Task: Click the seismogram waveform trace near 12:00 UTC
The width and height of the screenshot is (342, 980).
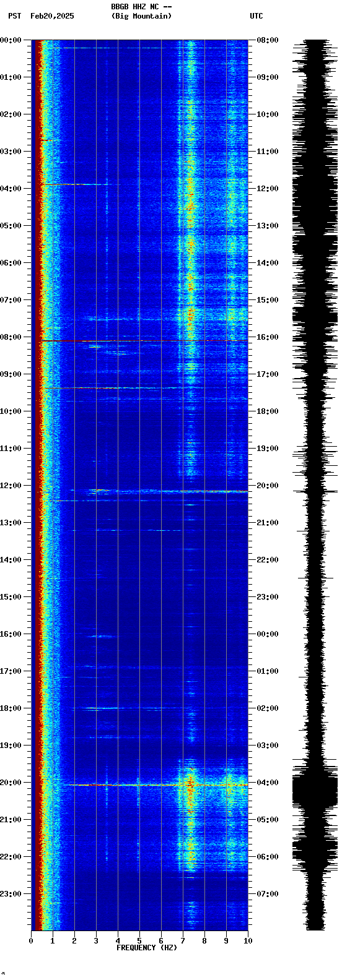Action: click(315, 189)
